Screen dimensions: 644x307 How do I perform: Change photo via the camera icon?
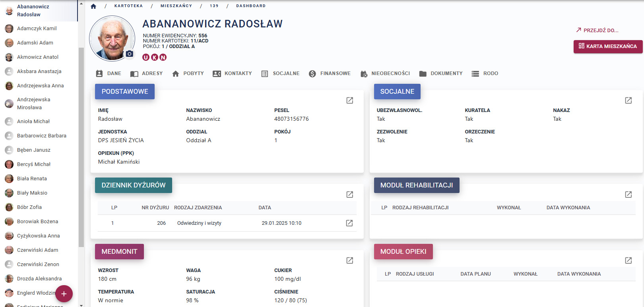point(130,54)
